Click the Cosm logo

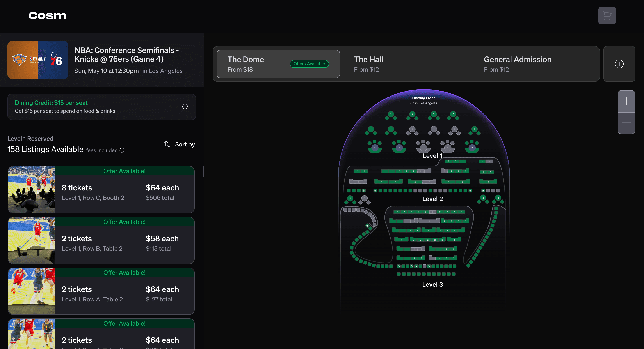pos(48,16)
